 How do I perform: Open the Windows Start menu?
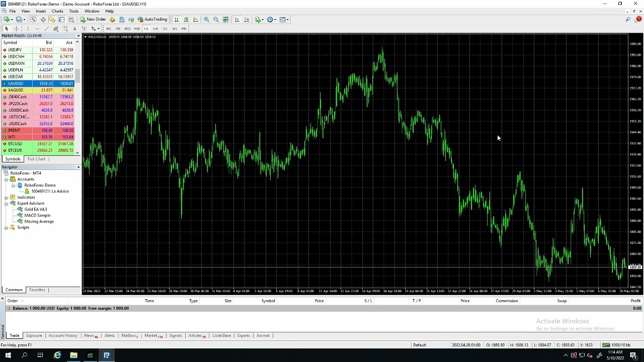point(8,355)
